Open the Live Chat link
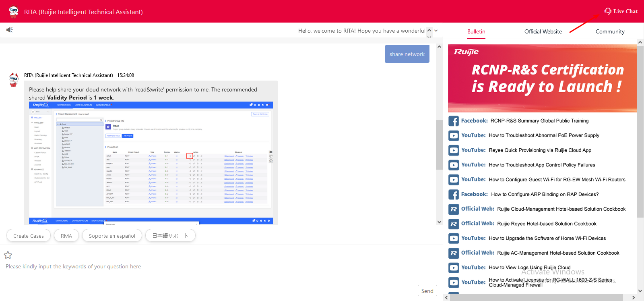This screenshot has width=644, height=301. 625,11
